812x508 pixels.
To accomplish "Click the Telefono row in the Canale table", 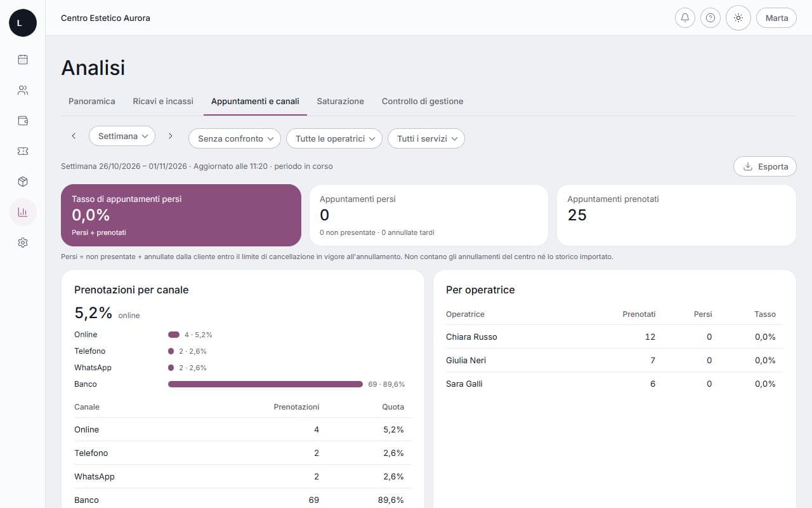I will pos(242,453).
